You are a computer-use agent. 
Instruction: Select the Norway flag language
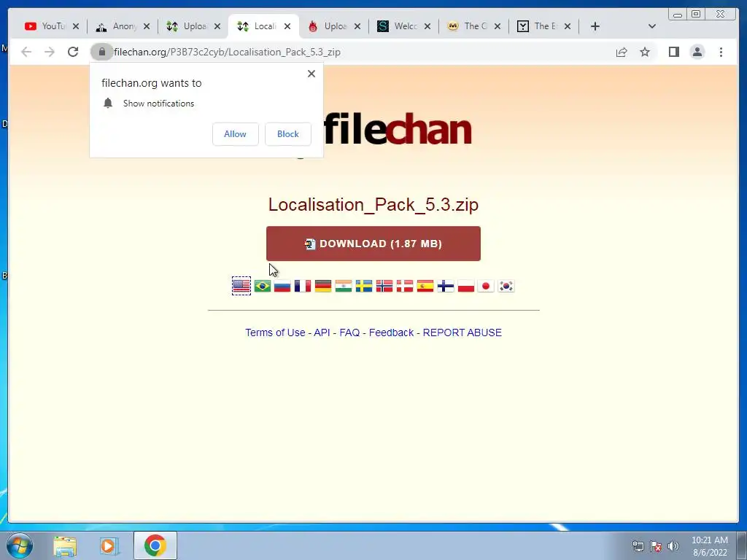(x=384, y=286)
